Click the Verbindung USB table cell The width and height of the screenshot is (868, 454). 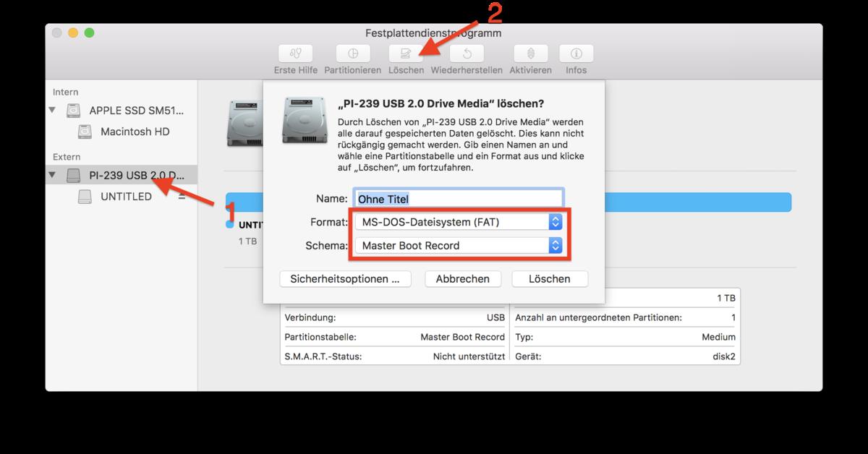pos(395,317)
